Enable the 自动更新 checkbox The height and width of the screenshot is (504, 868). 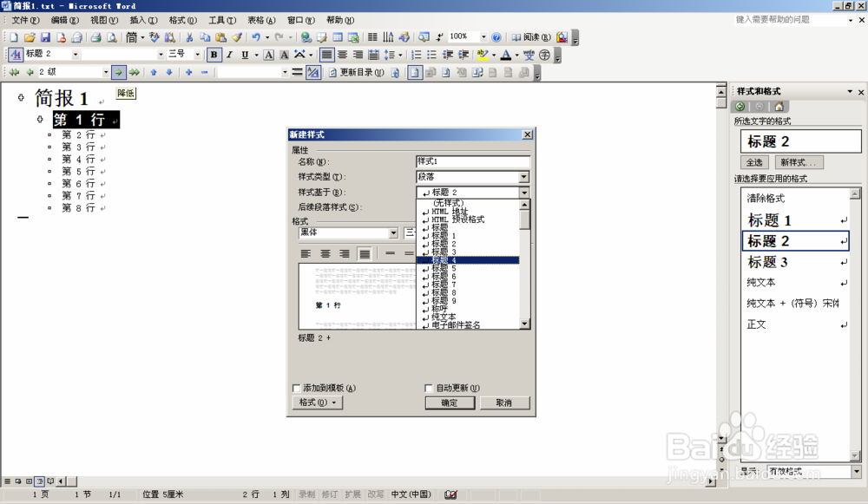coord(429,388)
